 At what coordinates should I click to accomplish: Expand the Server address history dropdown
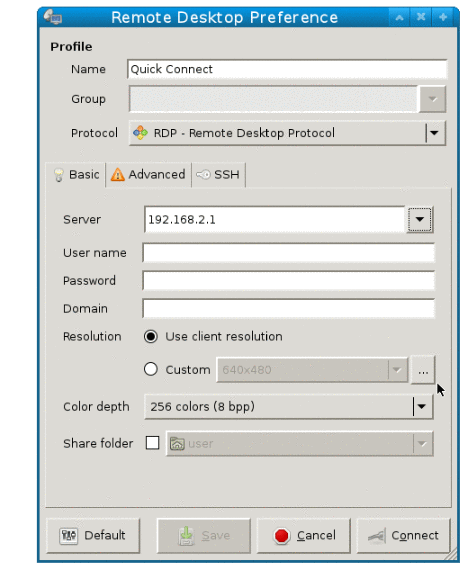click(420, 219)
